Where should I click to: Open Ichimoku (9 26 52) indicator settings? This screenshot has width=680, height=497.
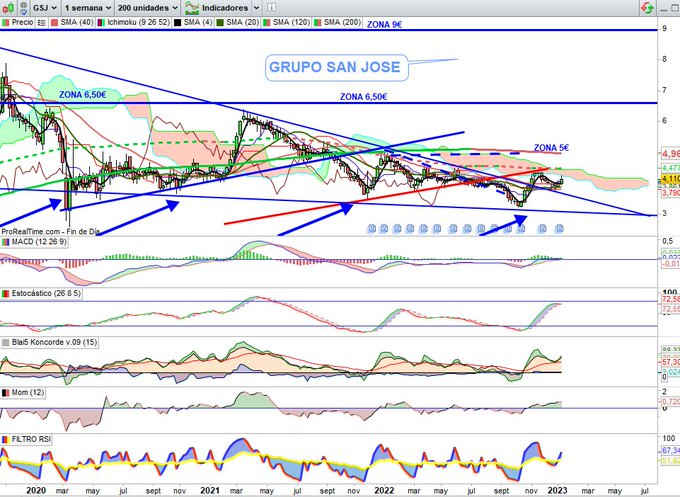coord(138,22)
